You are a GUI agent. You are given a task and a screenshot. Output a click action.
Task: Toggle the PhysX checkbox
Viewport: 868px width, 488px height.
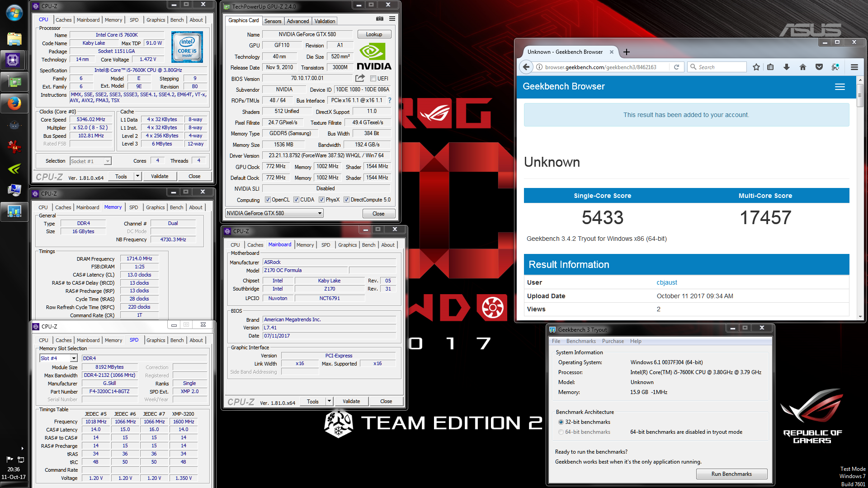[x=321, y=200]
